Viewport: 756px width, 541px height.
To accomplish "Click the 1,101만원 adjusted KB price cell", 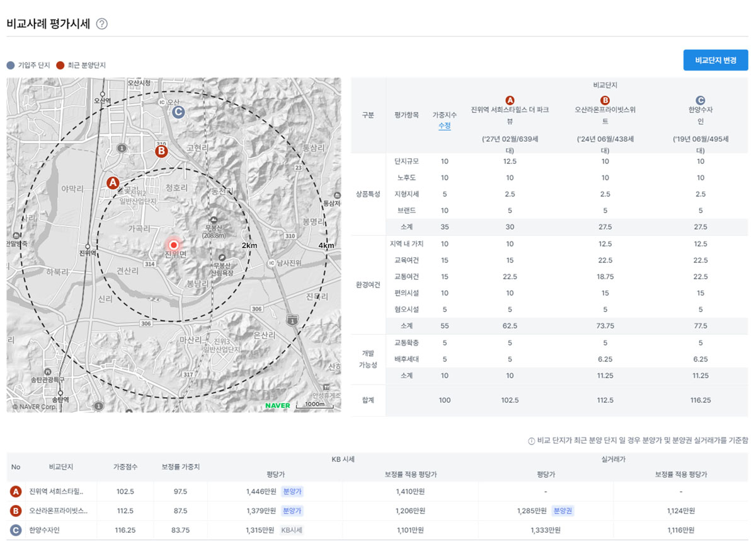I will click(x=411, y=530).
